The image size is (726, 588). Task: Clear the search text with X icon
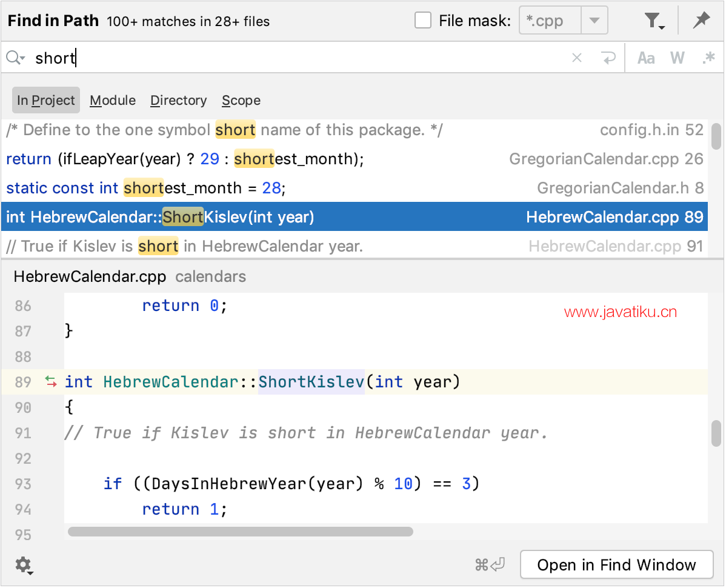coord(577,58)
